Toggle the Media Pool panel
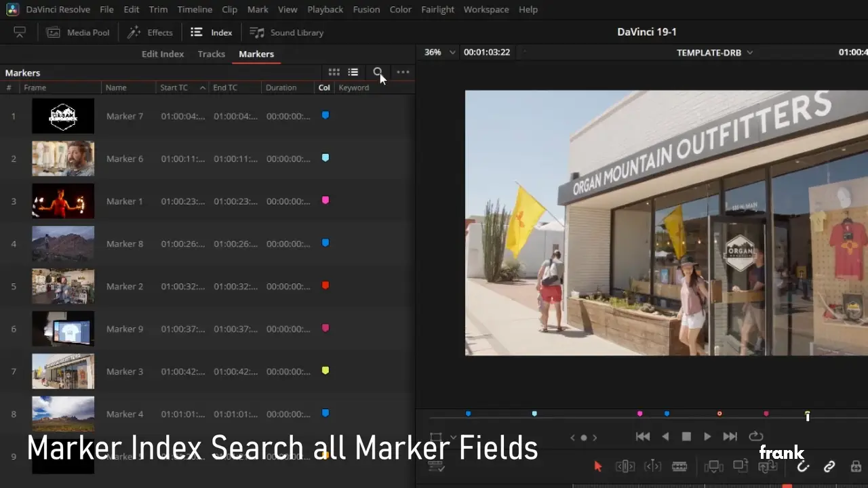The width and height of the screenshot is (868, 488). point(78,33)
